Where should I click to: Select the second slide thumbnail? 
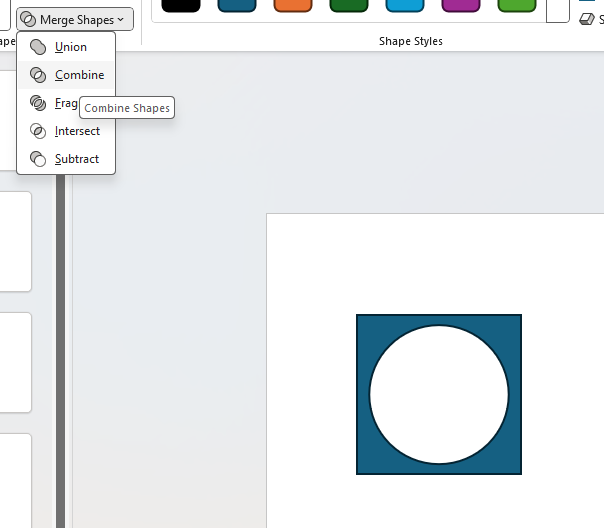15,361
